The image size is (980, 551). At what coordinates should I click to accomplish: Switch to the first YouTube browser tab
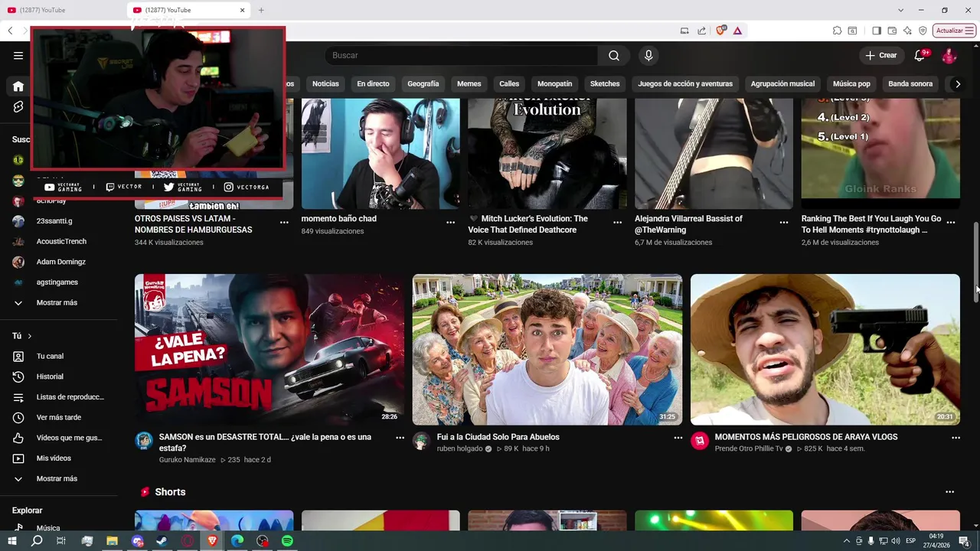pyautogui.click(x=61, y=10)
